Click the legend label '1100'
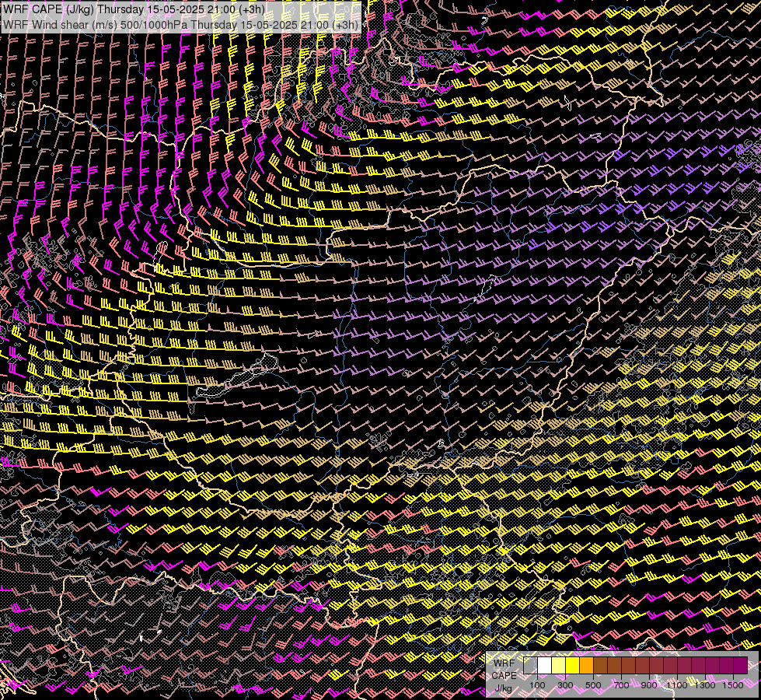Viewport: 761px width, 700px height. [x=677, y=685]
